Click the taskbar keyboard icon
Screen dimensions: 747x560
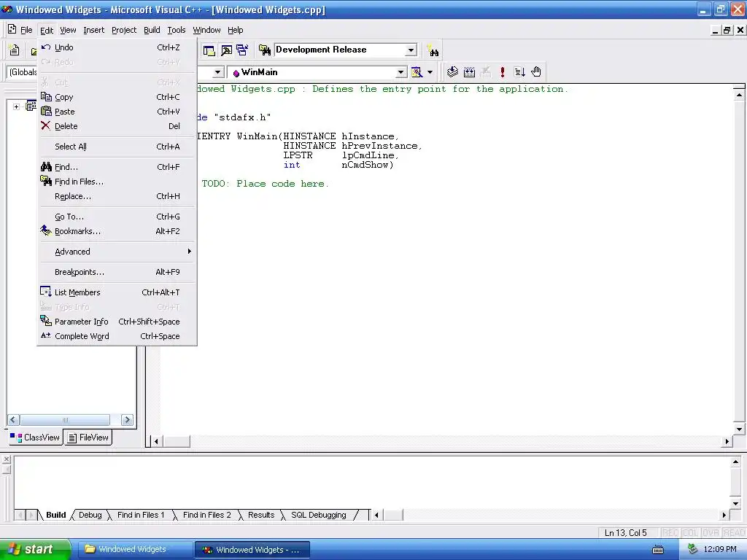click(658, 550)
